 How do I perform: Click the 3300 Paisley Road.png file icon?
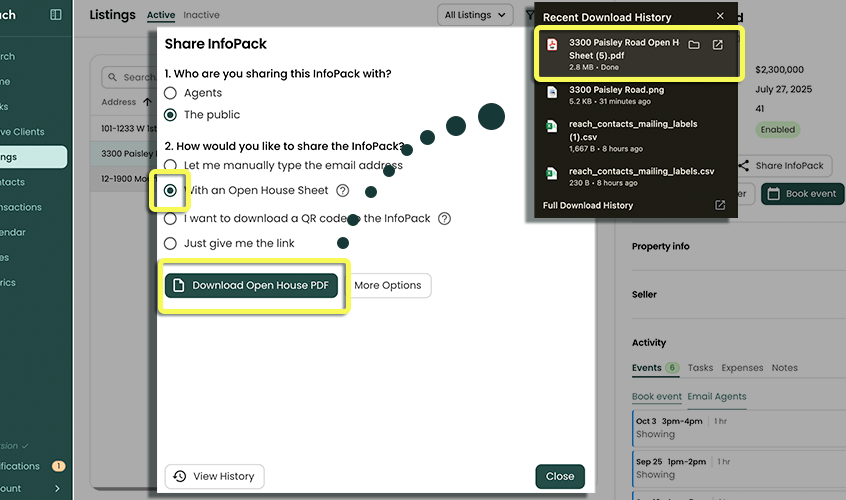coord(551,91)
